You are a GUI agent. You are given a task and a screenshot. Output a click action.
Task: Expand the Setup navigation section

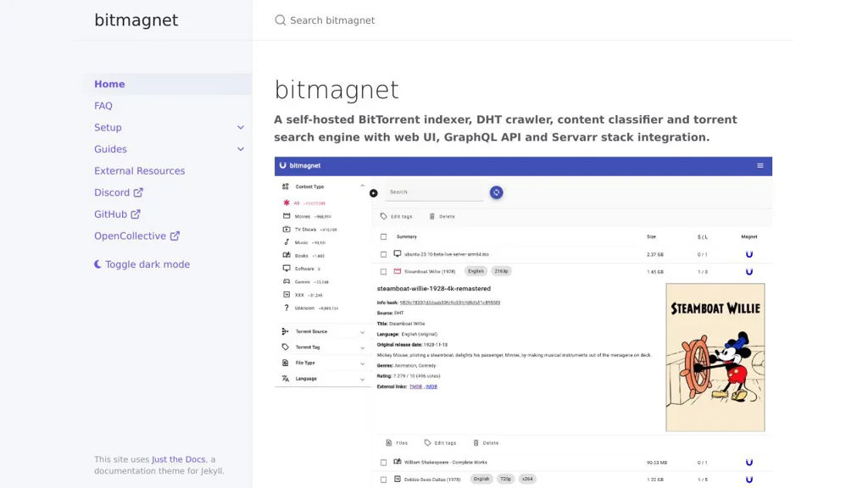pyautogui.click(x=241, y=128)
